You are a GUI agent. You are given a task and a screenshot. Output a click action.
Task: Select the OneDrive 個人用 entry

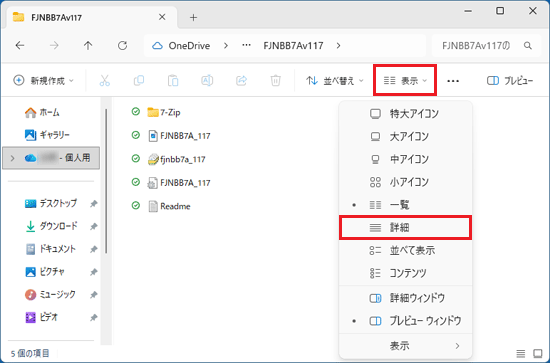(51, 158)
